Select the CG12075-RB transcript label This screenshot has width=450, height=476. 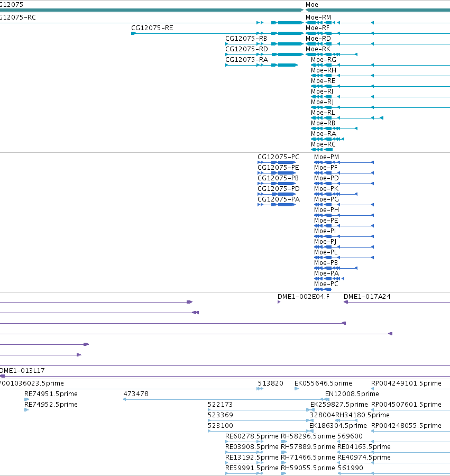pos(246,39)
